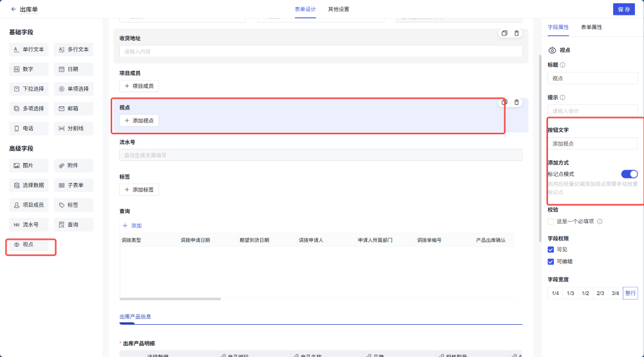Uncheck the 可编辑 permission checkbox
This screenshot has height=357, width=644.
click(x=551, y=262)
